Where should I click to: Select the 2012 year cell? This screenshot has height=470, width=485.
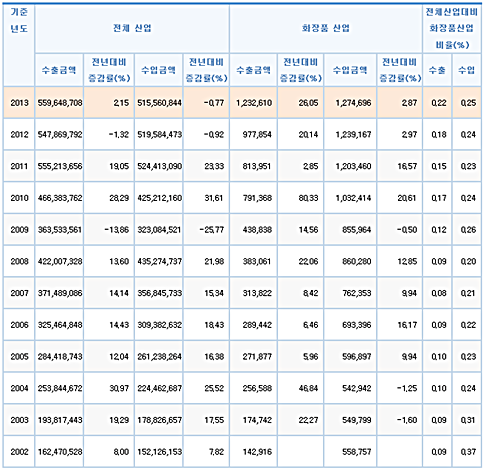click(x=19, y=134)
